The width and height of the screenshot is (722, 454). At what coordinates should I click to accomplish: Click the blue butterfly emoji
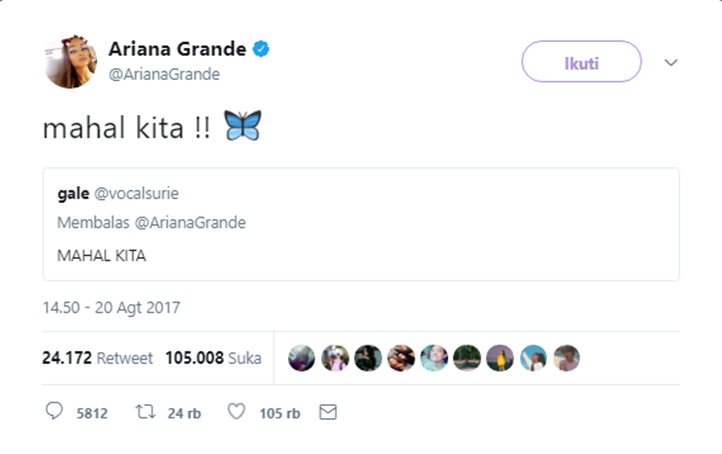coord(243,127)
